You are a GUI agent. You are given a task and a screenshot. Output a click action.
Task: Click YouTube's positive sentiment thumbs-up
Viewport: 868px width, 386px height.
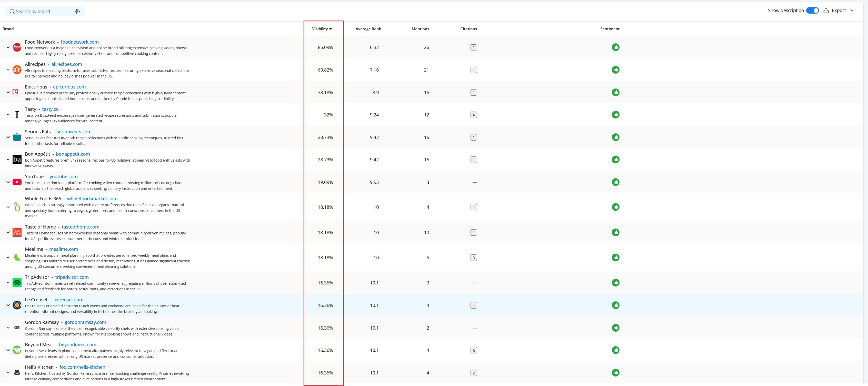(616, 182)
